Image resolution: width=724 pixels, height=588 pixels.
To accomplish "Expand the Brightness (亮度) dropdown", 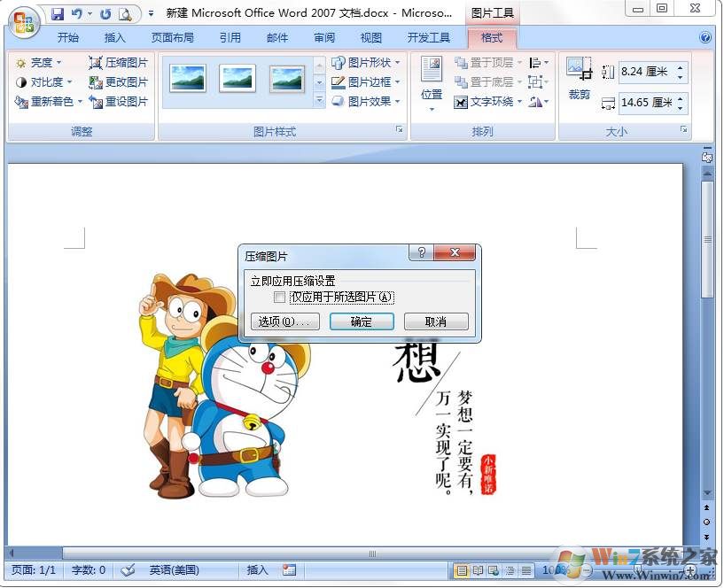I will click(40, 63).
